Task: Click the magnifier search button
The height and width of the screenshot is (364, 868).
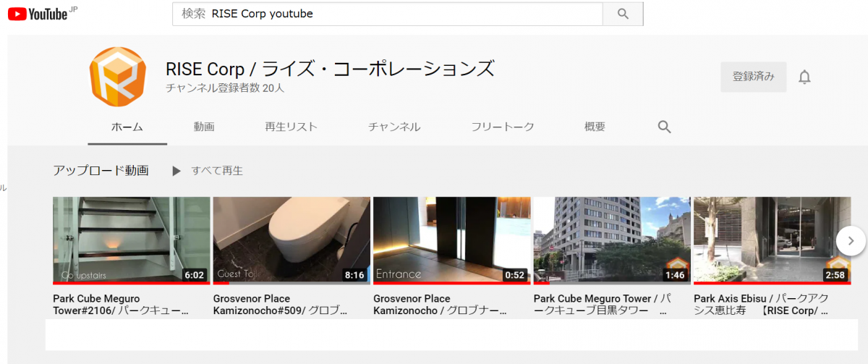Action: point(623,14)
